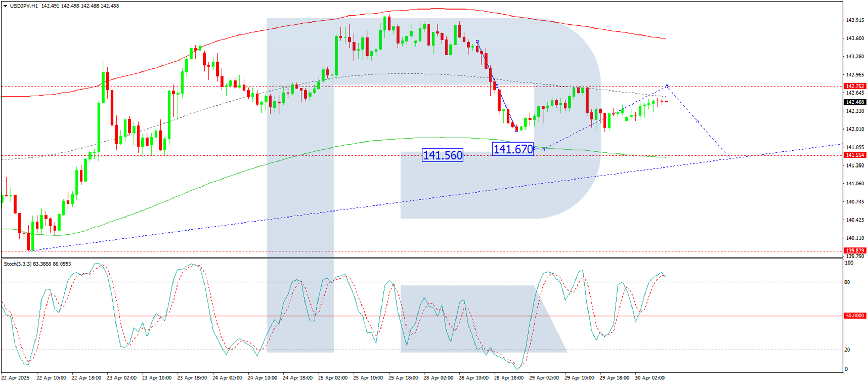The height and width of the screenshot is (384, 868).
Task: Click the black 142.488 current price tag
Action: click(x=855, y=102)
